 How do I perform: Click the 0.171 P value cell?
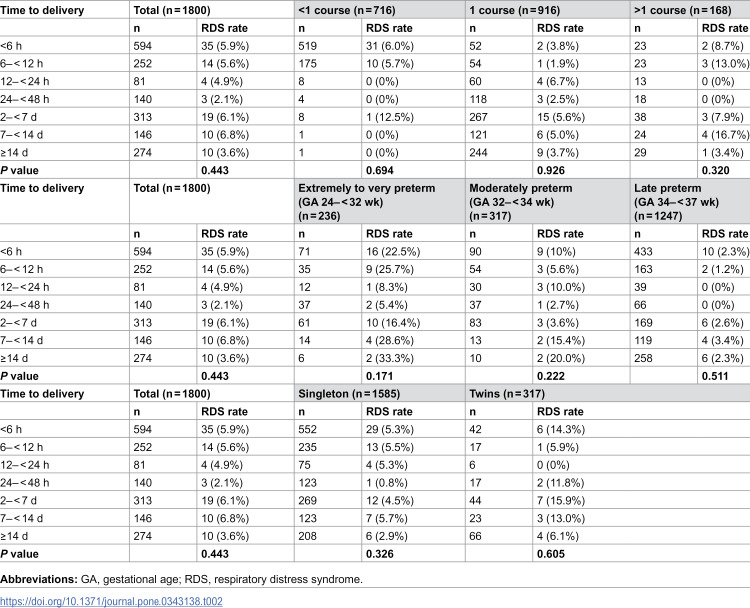coord(379,376)
